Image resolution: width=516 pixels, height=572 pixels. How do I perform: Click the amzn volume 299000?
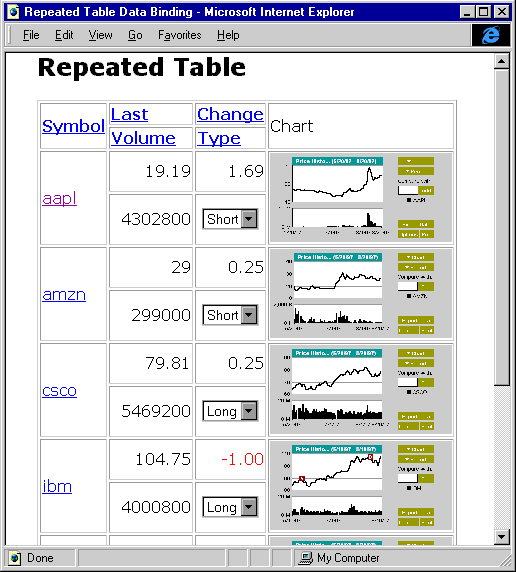[161, 315]
